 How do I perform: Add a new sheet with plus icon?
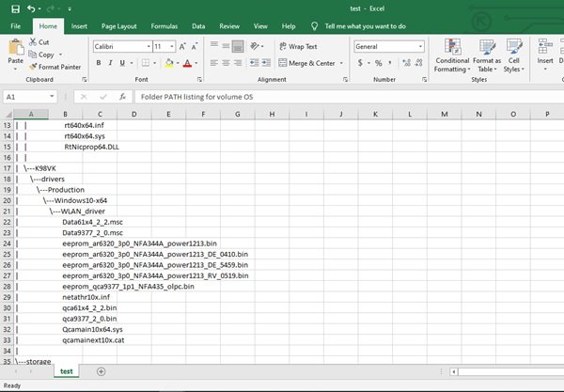[102, 371]
